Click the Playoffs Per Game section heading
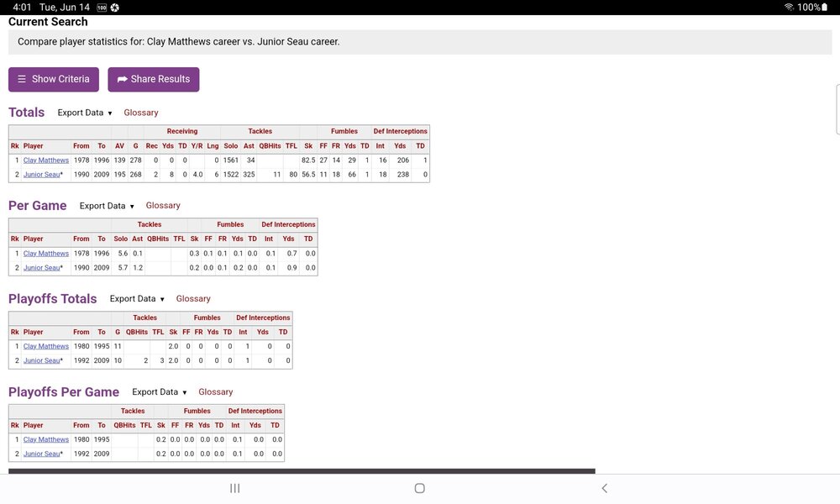The height and width of the screenshot is (504, 840). click(x=64, y=392)
